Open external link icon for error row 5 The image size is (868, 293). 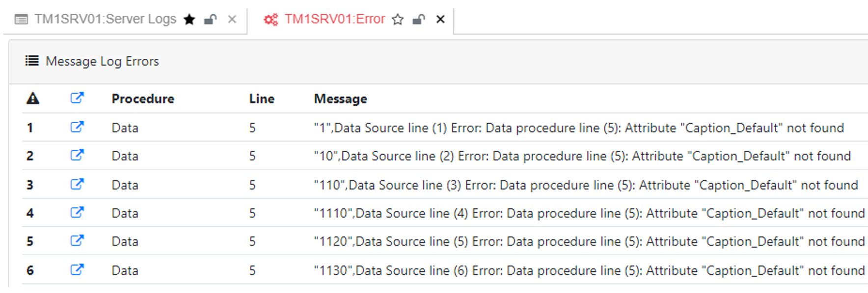pos(77,240)
